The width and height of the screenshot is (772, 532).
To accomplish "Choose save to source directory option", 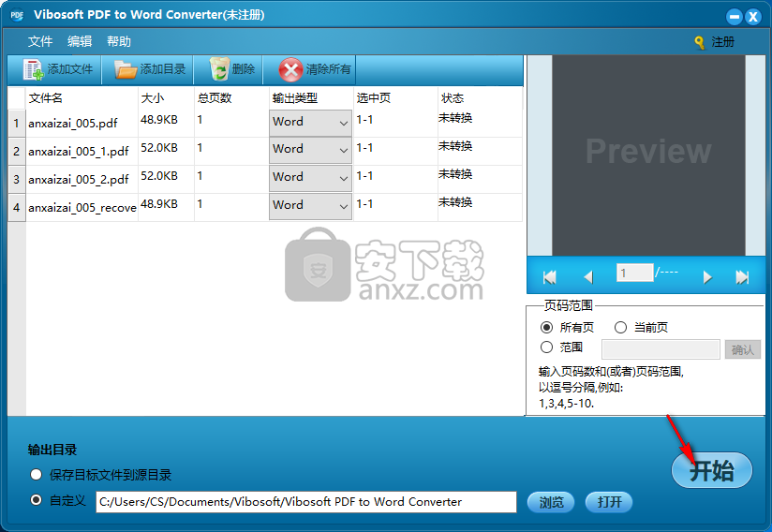I will [x=37, y=475].
